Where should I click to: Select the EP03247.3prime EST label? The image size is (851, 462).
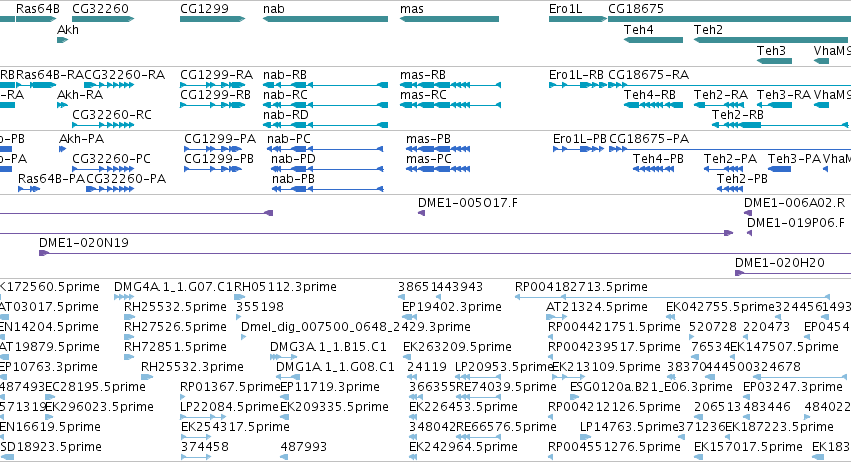tap(792, 387)
